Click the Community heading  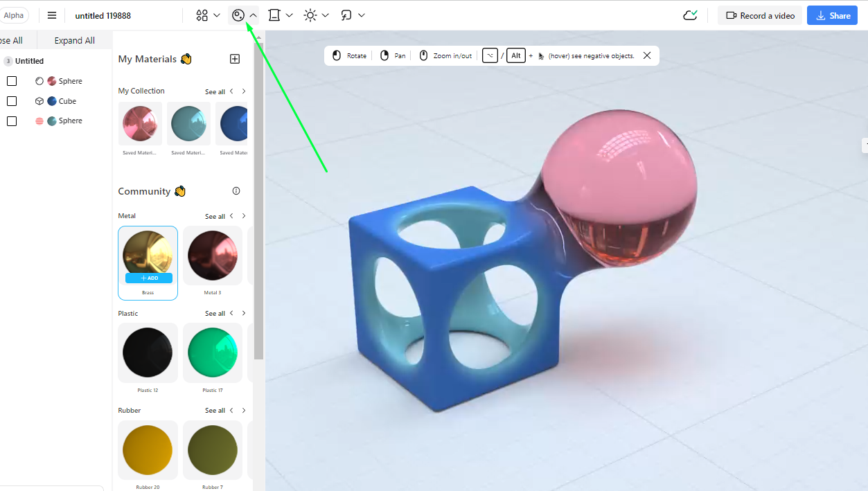pos(144,191)
